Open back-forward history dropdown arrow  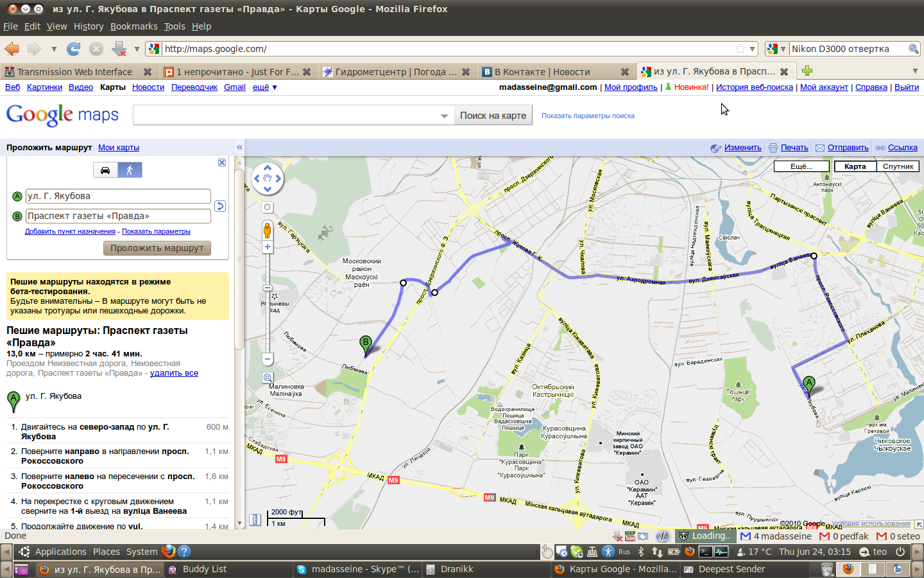tap(54, 49)
